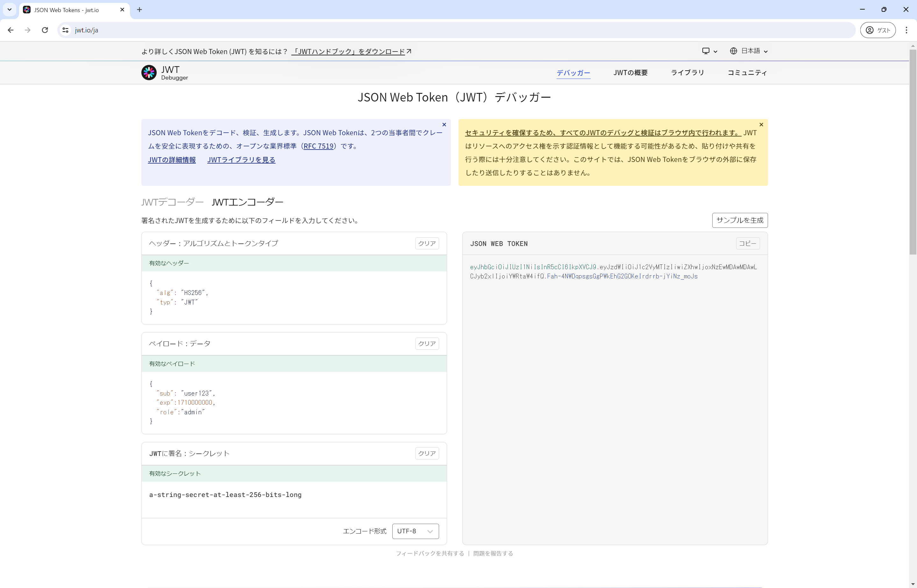Click the site info icon in address bar
Viewport: 917px width, 588px height.
(x=66, y=30)
